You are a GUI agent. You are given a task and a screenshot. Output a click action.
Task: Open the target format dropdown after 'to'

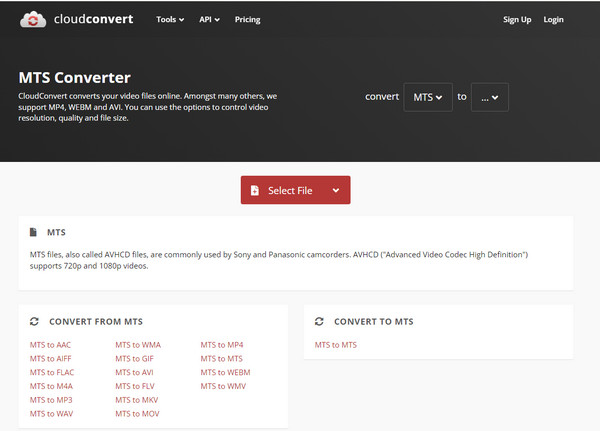[490, 97]
